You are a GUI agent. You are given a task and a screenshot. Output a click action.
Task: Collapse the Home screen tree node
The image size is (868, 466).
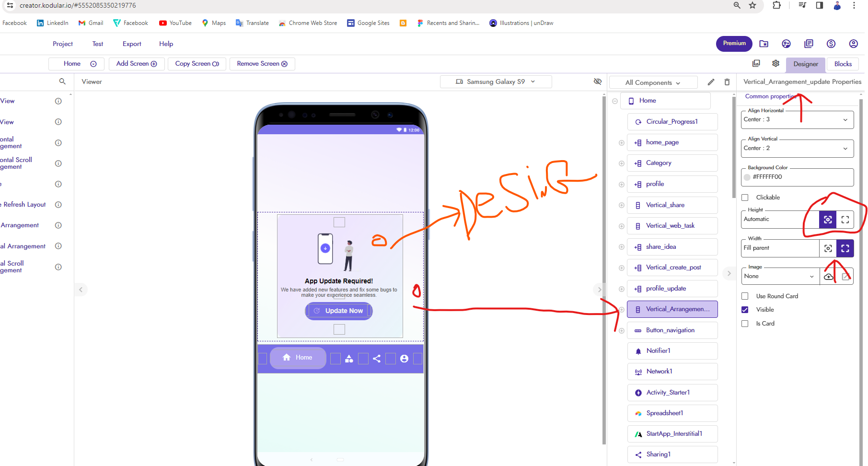pyautogui.click(x=615, y=101)
